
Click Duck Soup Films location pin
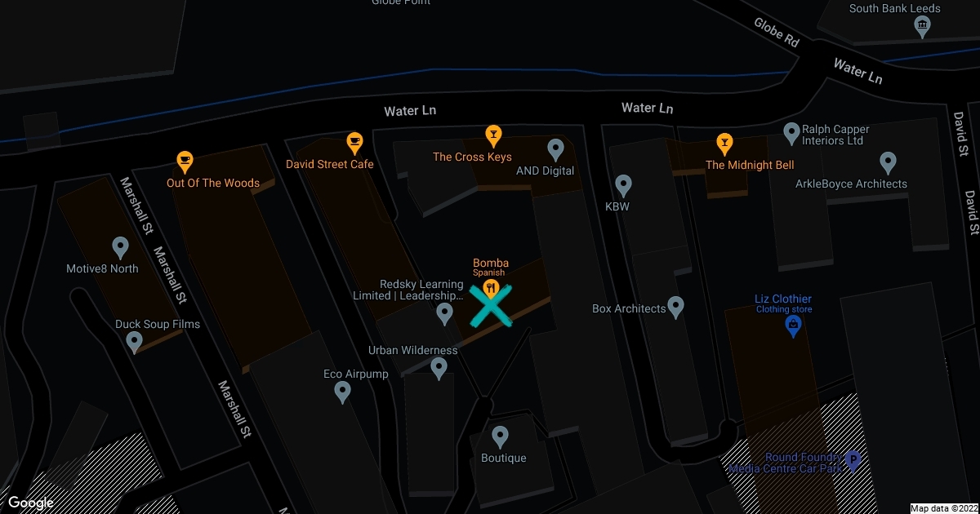coord(136,343)
